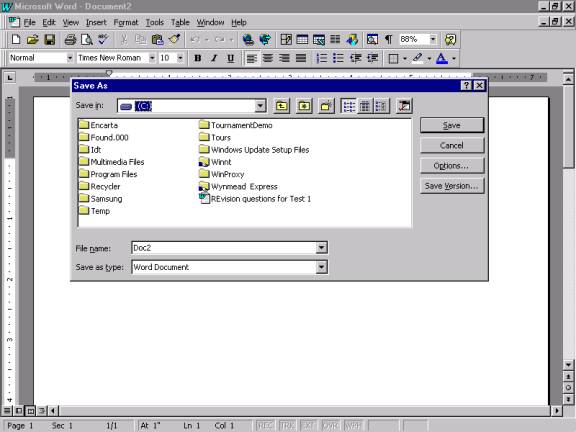This screenshot has width=576, height=432.
Task: Apply the Highlight pen color
Action: click(x=418, y=58)
